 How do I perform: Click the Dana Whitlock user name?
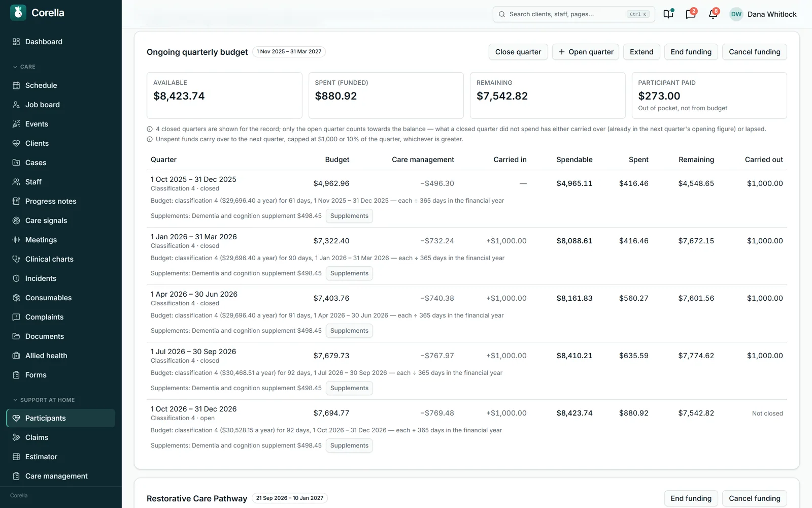772,14
